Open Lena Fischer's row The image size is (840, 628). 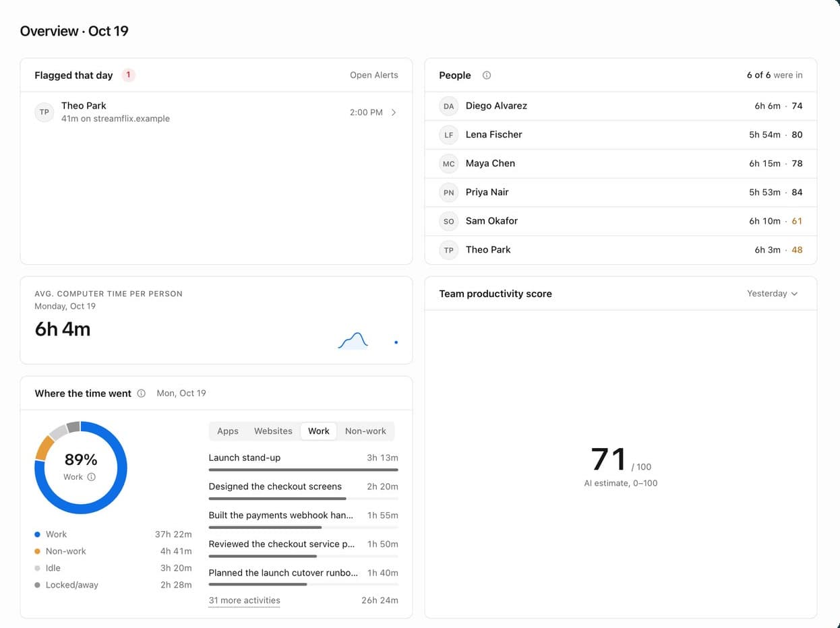621,135
